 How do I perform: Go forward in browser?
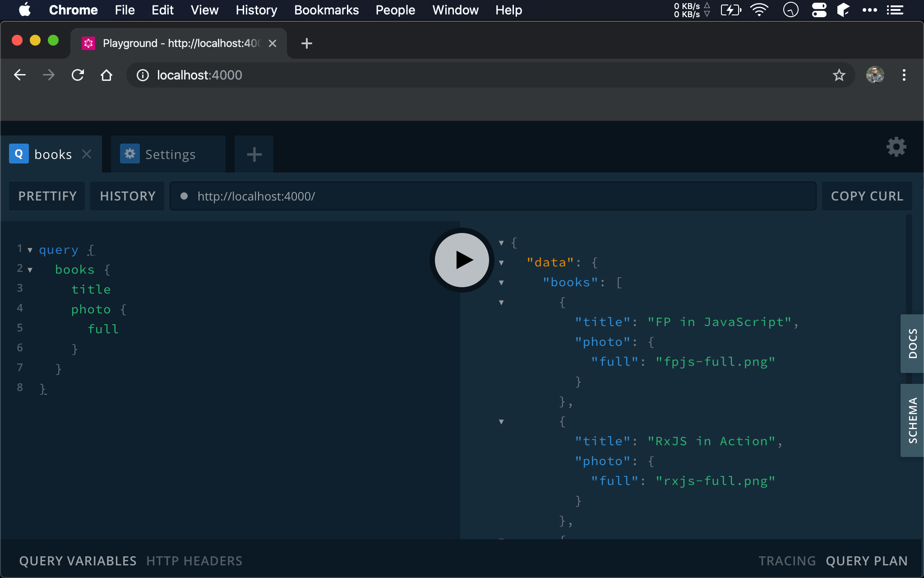[49, 75]
